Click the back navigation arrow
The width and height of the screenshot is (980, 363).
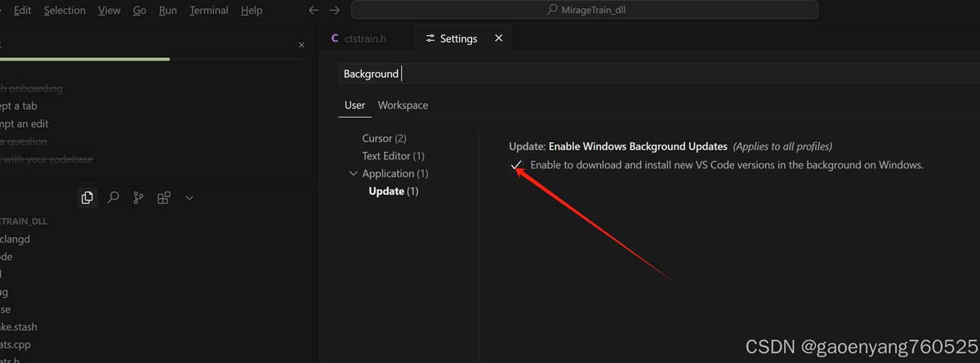coord(314,11)
